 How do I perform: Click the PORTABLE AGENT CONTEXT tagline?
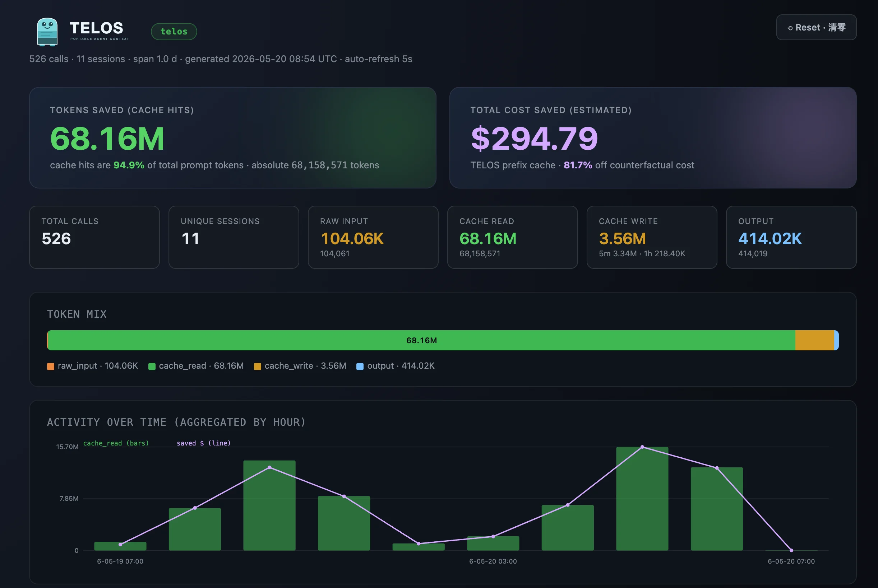click(100, 39)
